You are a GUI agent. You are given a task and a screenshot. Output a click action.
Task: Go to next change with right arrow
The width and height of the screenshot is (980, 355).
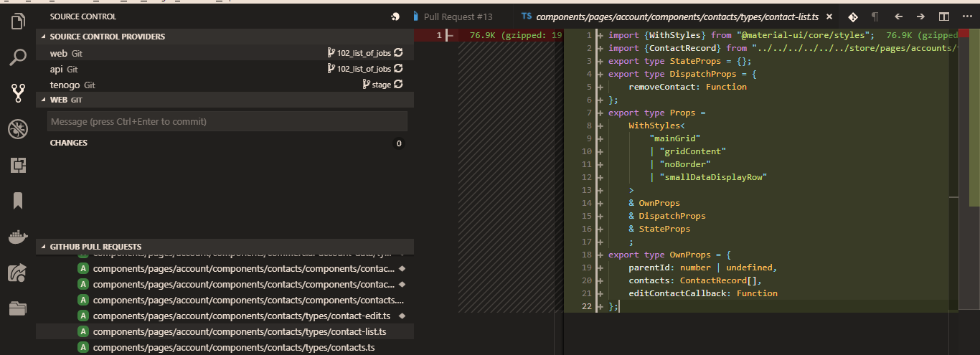point(920,16)
